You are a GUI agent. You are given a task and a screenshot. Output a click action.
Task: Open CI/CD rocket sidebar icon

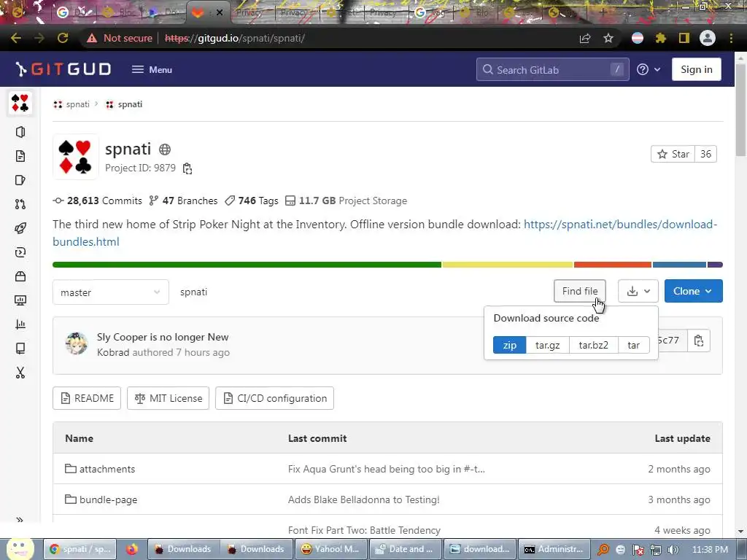click(x=20, y=228)
